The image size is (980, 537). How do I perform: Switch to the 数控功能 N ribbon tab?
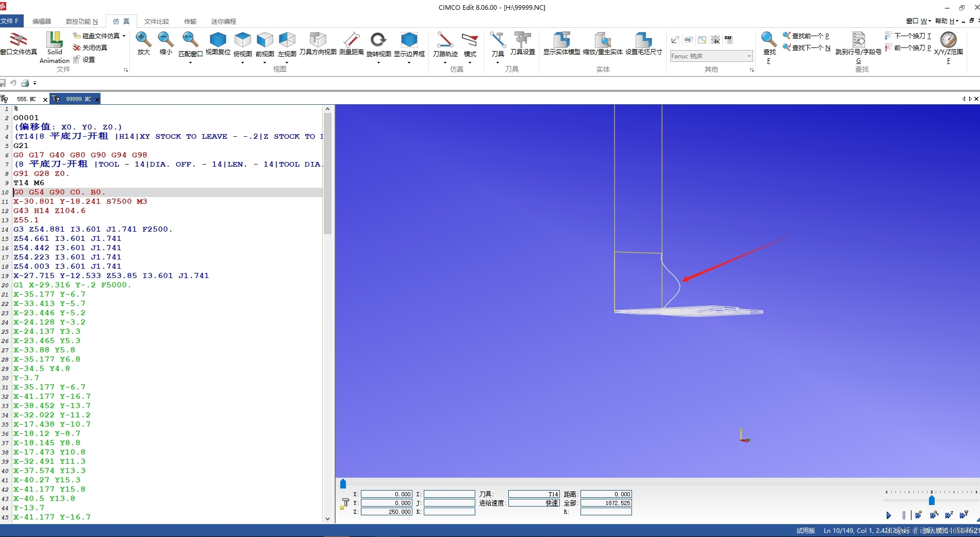[81, 21]
